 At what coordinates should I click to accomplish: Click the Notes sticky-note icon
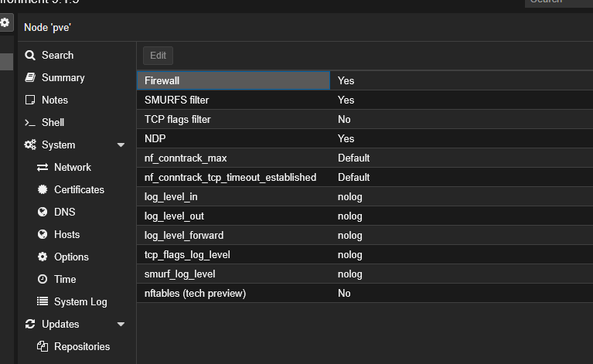(x=30, y=100)
